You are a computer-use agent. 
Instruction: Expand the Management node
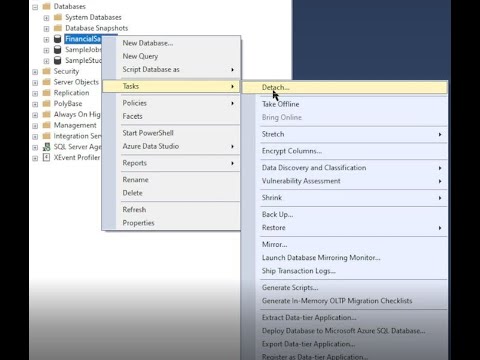pyautogui.click(x=35, y=126)
